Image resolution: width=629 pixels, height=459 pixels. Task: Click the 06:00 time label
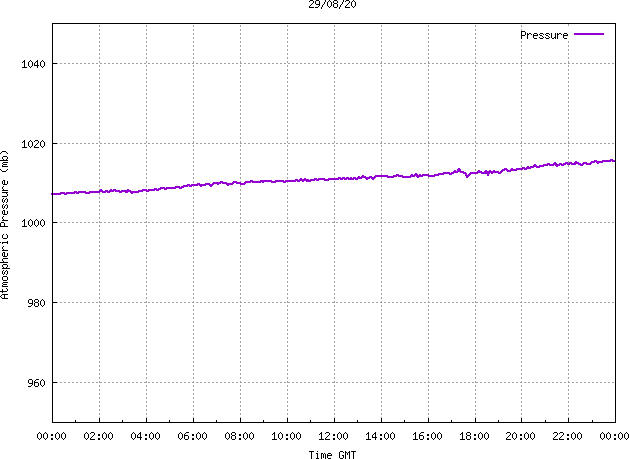tap(192, 436)
